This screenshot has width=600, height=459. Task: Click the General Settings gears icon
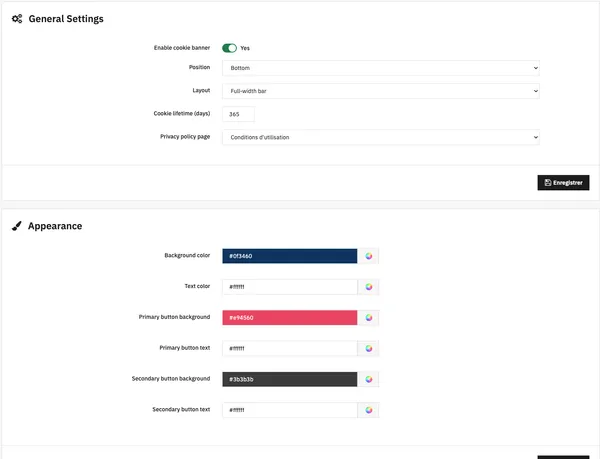coord(17,19)
